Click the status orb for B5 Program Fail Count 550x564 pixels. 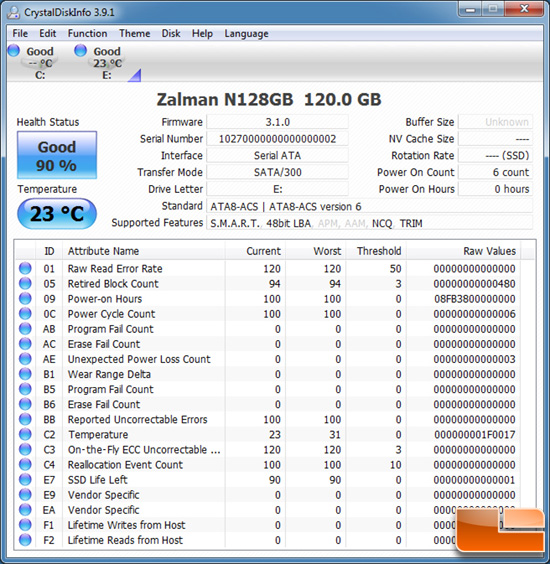click(25, 389)
